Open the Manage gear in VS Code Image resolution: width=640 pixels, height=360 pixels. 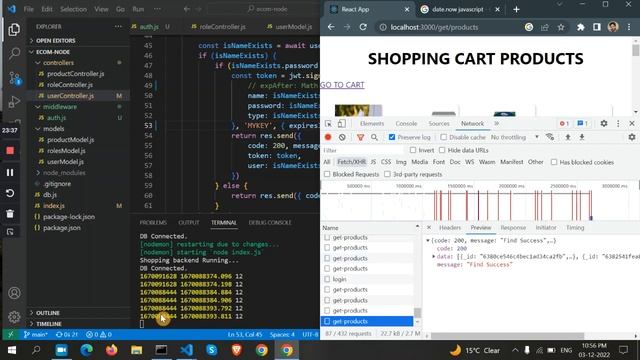tap(14, 317)
